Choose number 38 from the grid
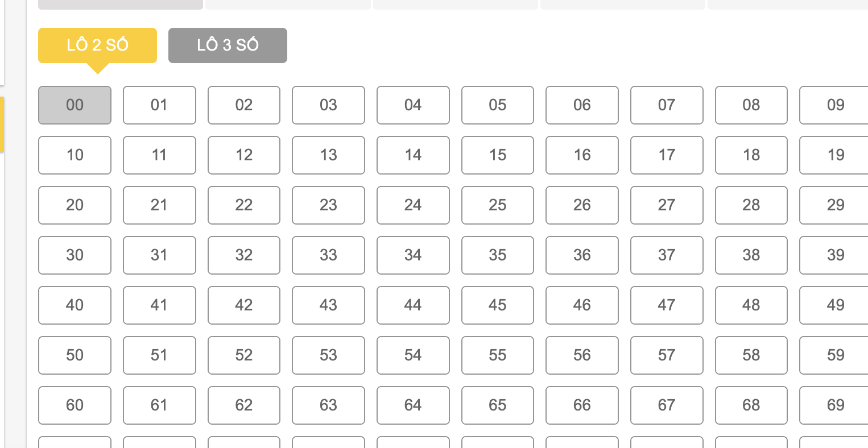Screen dimensions: 868x448 [751, 255]
